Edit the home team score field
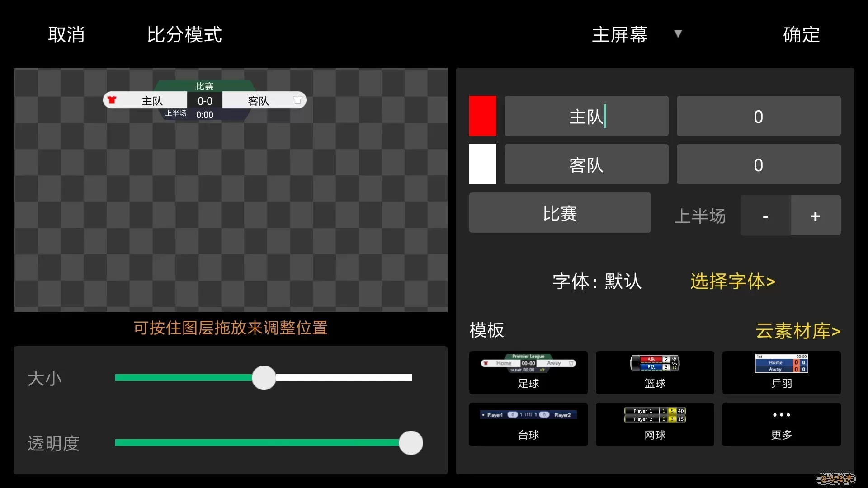868x488 pixels. pyautogui.click(x=759, y=116)
